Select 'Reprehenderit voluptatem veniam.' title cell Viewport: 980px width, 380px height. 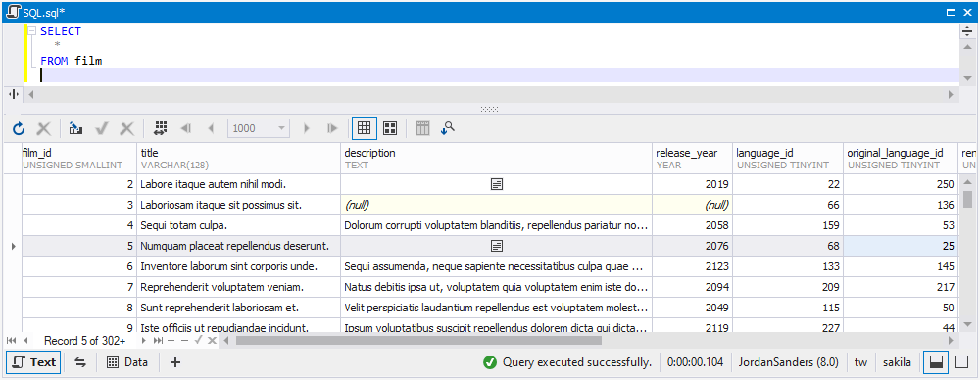click(239, 287)
